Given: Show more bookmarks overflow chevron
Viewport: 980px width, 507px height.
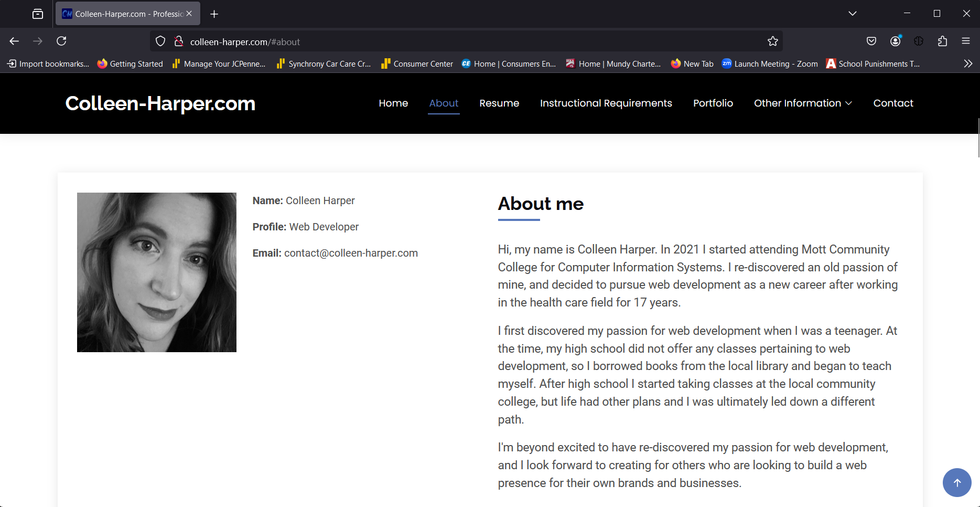Looking at the screenshot, I should coord(968,64).
